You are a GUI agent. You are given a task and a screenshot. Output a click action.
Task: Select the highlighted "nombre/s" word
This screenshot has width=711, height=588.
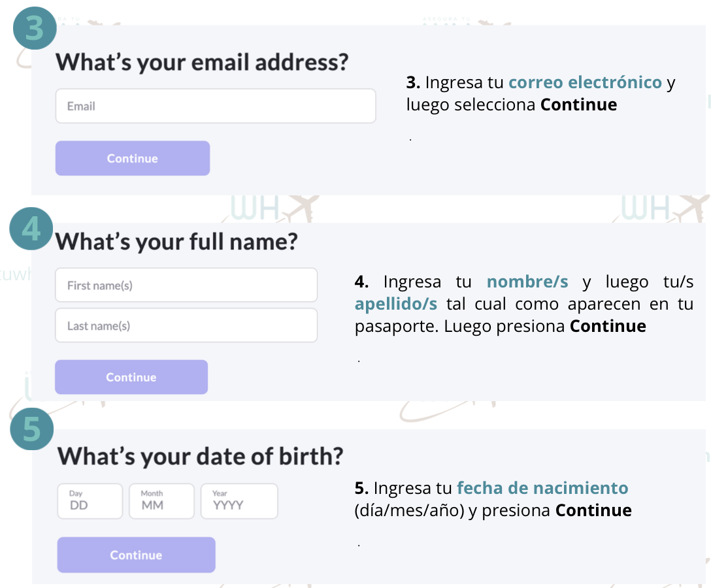(527, 282)
